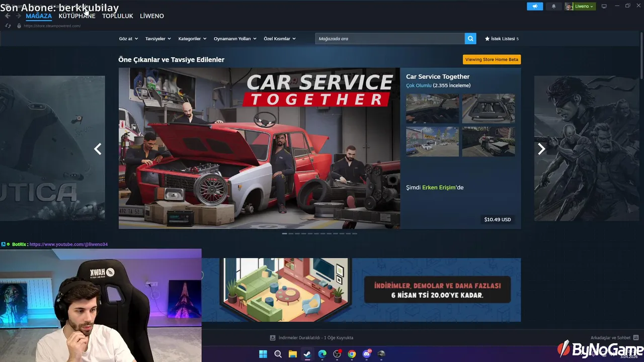
Task: Select the first carousel page indicator
Action: tap(285, 233)
